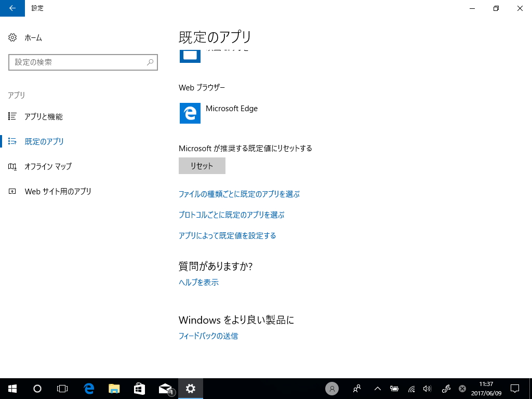Open Web サイト用のアプリ section
Viewport: 532px width, 399px height.
coord(58,192)
